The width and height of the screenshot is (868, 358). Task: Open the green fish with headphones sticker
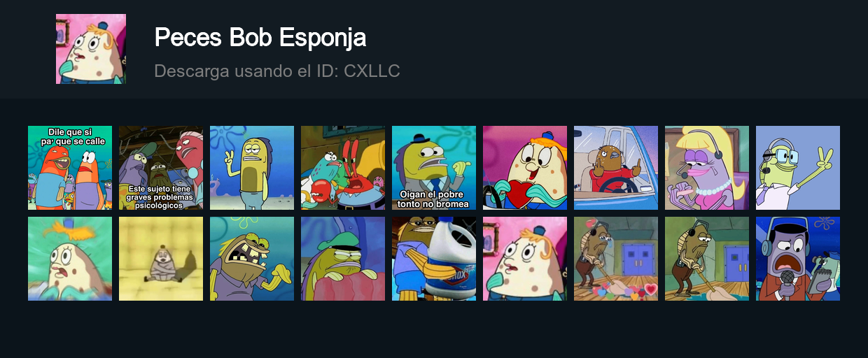coord(798,168)
